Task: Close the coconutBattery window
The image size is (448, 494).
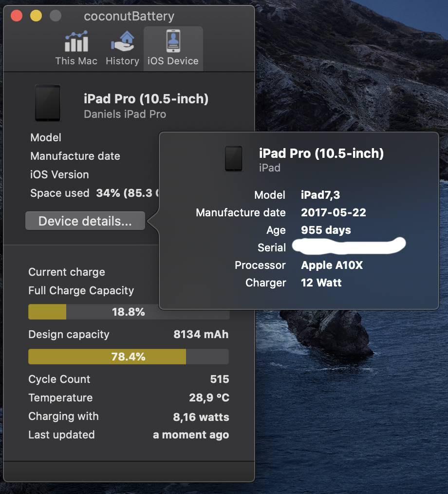Action: pyautogui.click(x=17, y=16)
